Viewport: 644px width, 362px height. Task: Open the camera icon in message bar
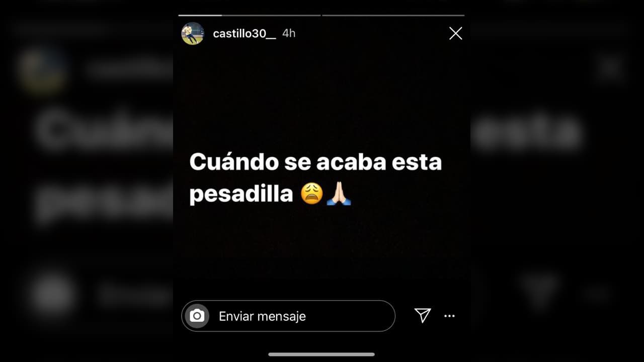click(197, 316)
